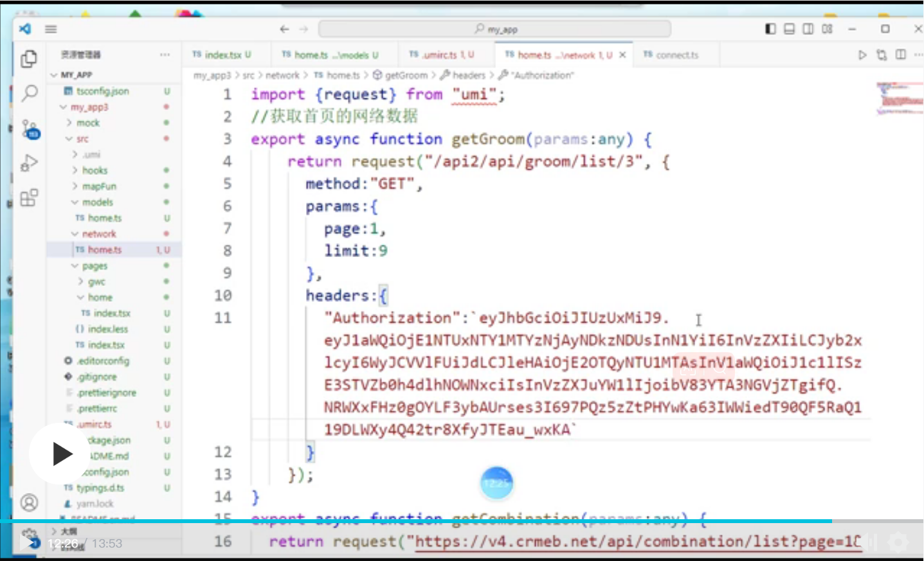Click the crmeb.net URL on line 16
Screen dimensions: 924x561
click(x=638, y=542)
